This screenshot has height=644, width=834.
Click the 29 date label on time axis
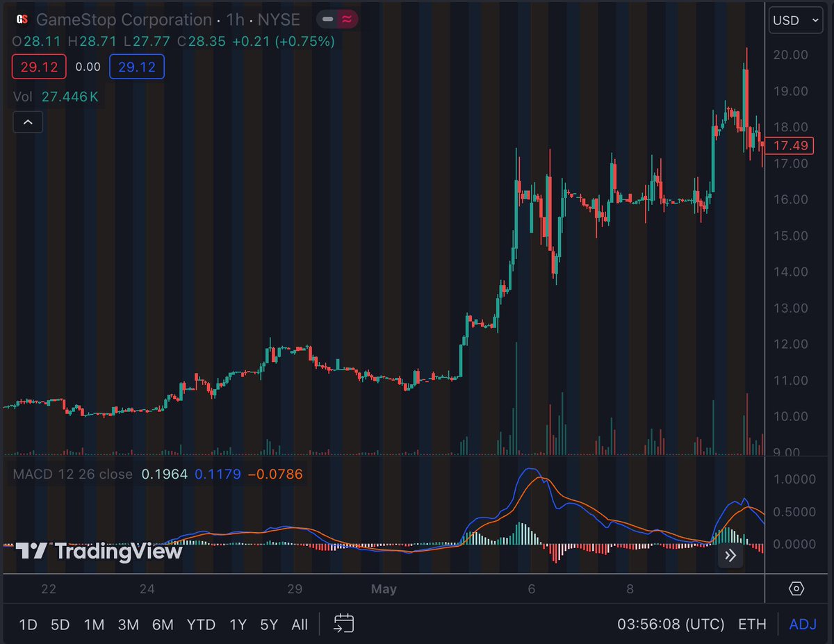pos(295,589)
